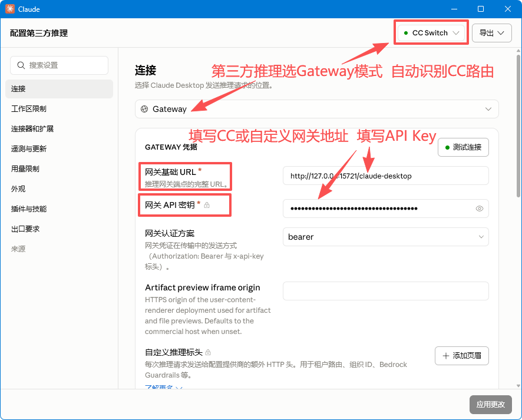Screen dimensions: 522x420
Task: Click the plus icon in 添加页眉
Action: (446, 356)
